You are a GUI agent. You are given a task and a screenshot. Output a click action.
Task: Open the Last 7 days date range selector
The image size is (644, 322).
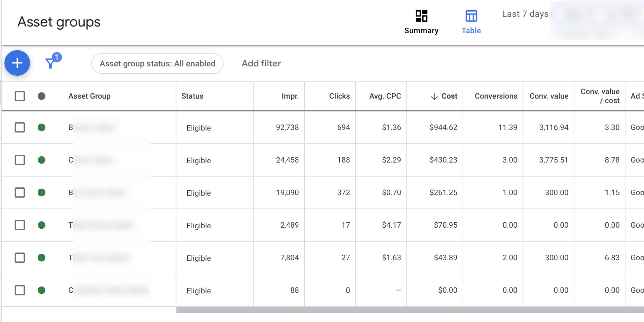click(x=524, y=14)
